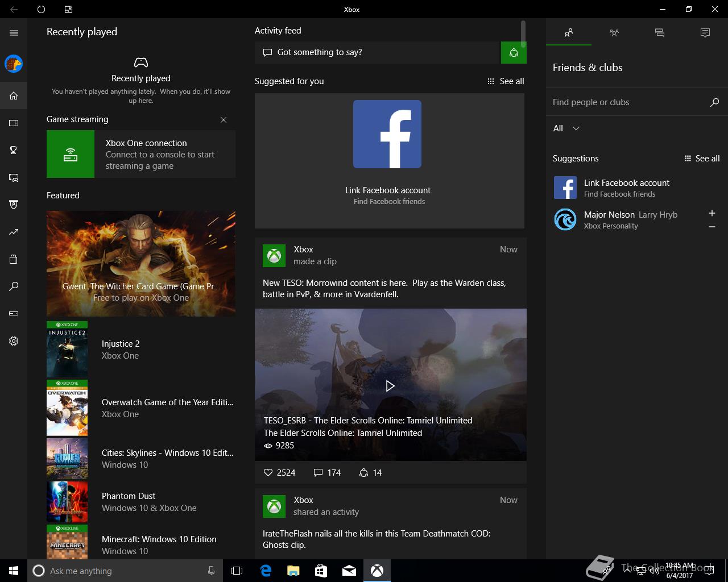Screen dimensions: 728x582
Task: Switch to the Messages tab
Action: (660, 33)
